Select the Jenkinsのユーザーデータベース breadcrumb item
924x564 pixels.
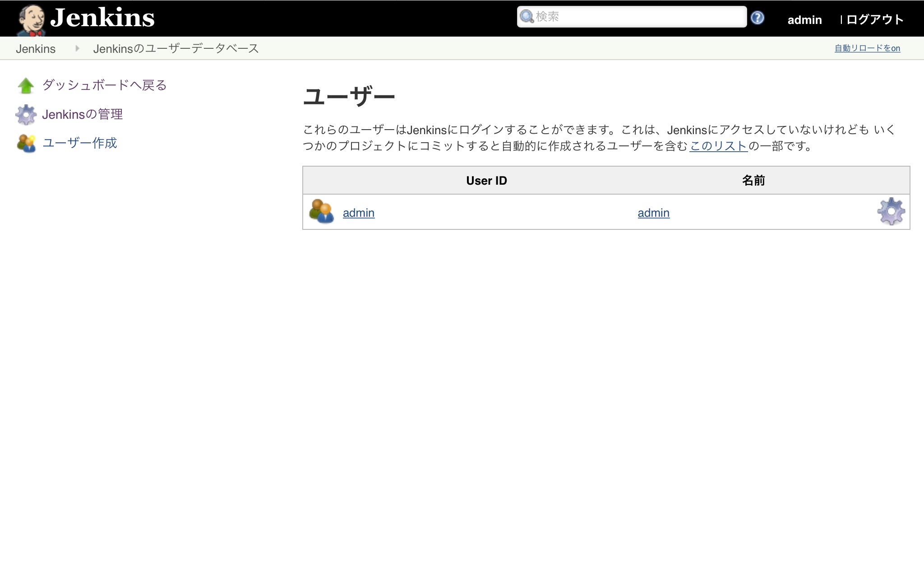pos(176,48)
